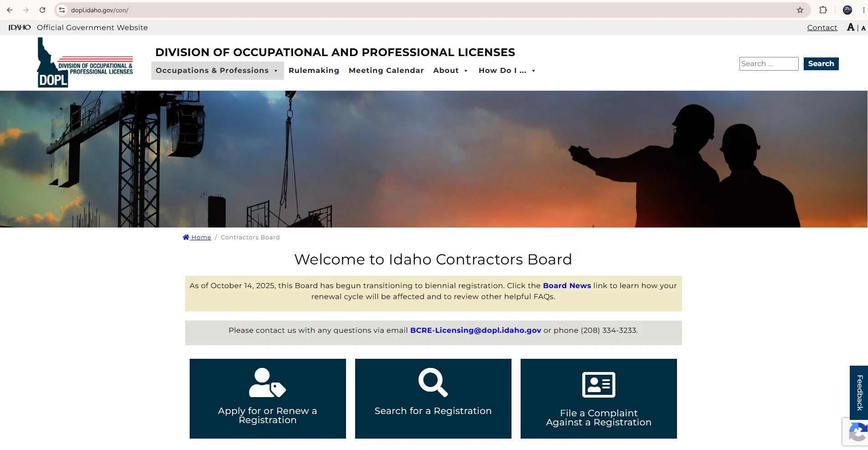
Task: Open site information icon in address bar
Action: 62,10
